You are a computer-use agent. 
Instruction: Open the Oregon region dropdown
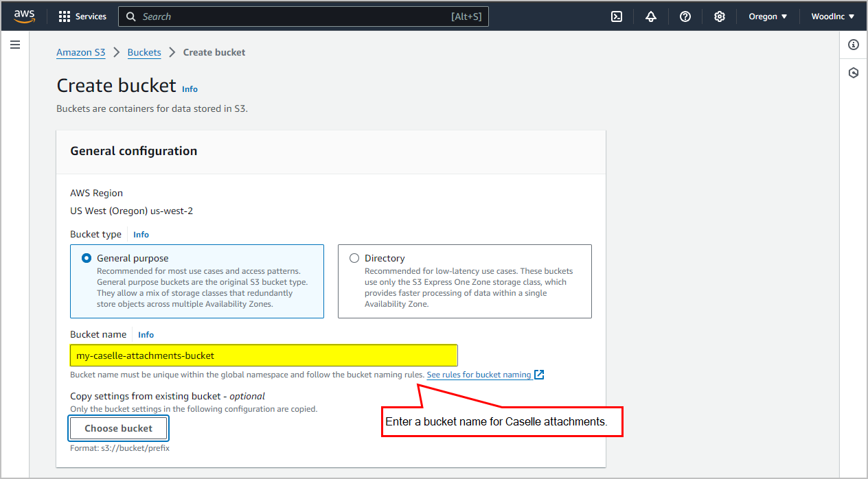(x=768, y=16)
